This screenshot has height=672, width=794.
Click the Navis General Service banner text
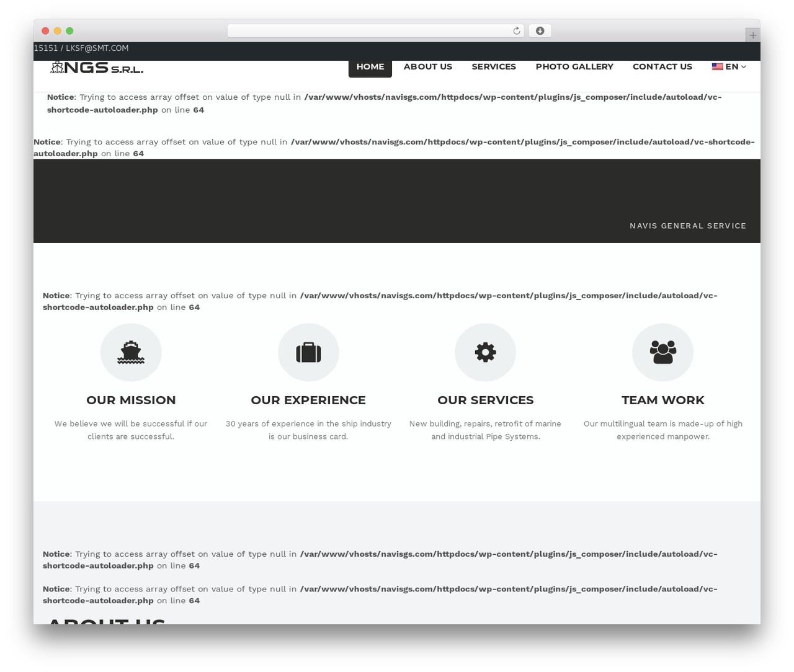[x=688, y=226]
